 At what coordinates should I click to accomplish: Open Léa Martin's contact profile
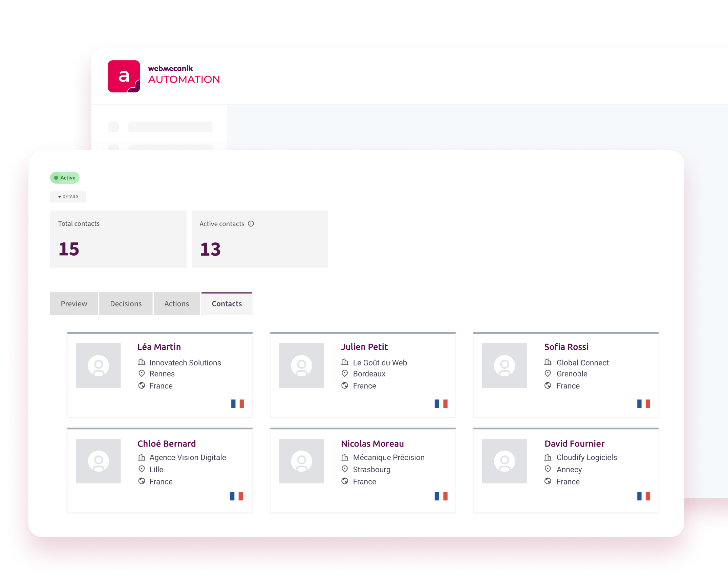(159, 347)
